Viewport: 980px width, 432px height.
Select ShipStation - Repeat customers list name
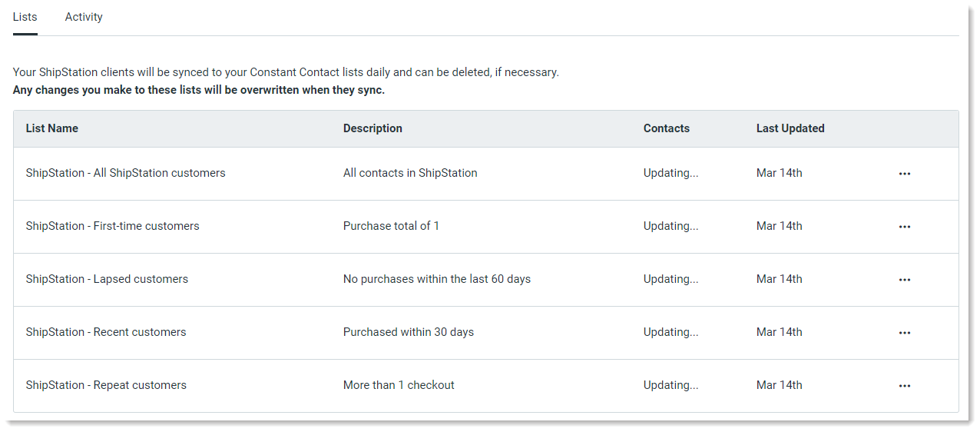point(106,385)
